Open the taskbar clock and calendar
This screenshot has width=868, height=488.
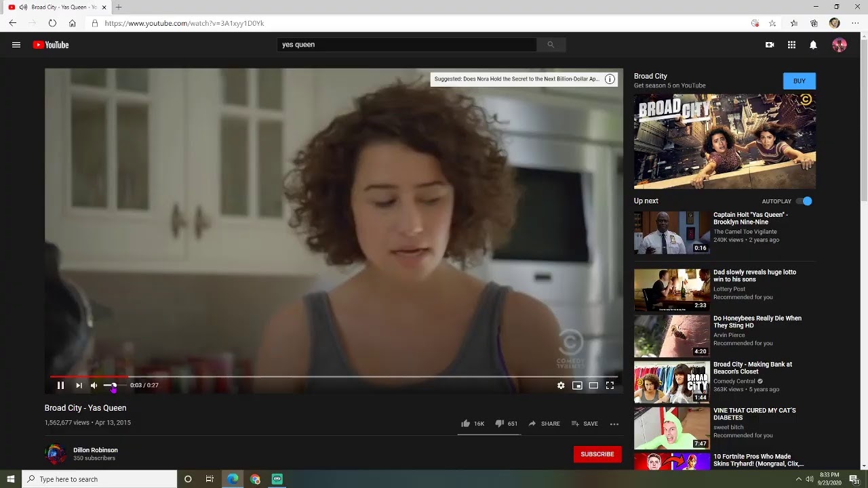(829, 479)
